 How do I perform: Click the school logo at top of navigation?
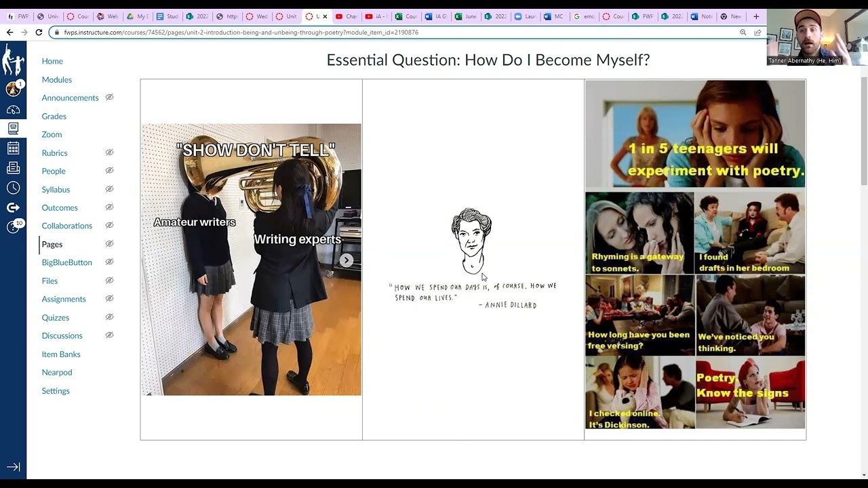click(x=13, y=60)
